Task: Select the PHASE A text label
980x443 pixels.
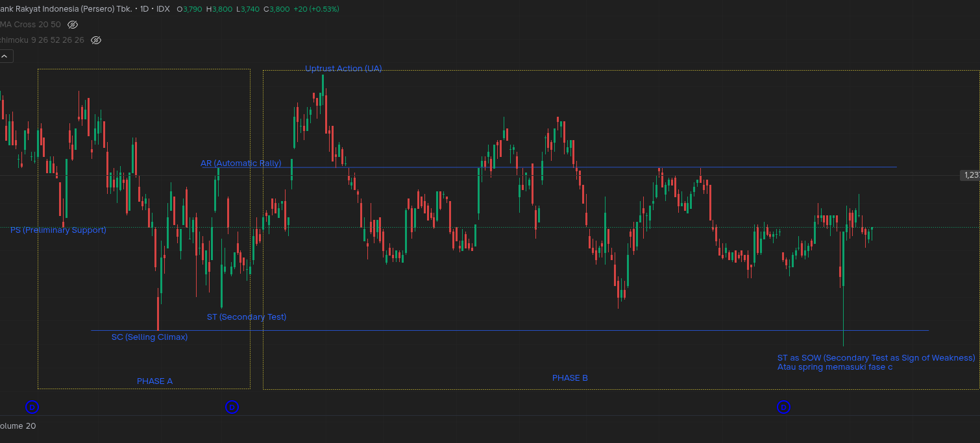Action: pyautogui.click(x=154, y=381)
